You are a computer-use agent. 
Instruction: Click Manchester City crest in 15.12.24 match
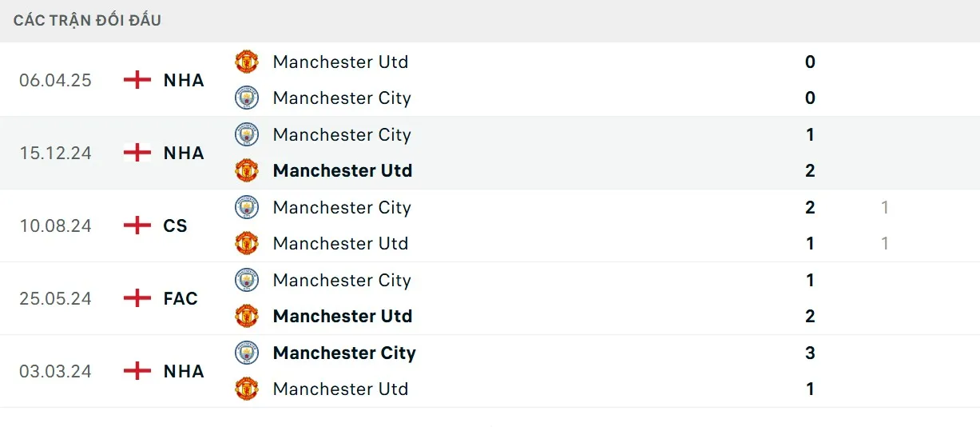pyautogui.click(x=247, y=134)
